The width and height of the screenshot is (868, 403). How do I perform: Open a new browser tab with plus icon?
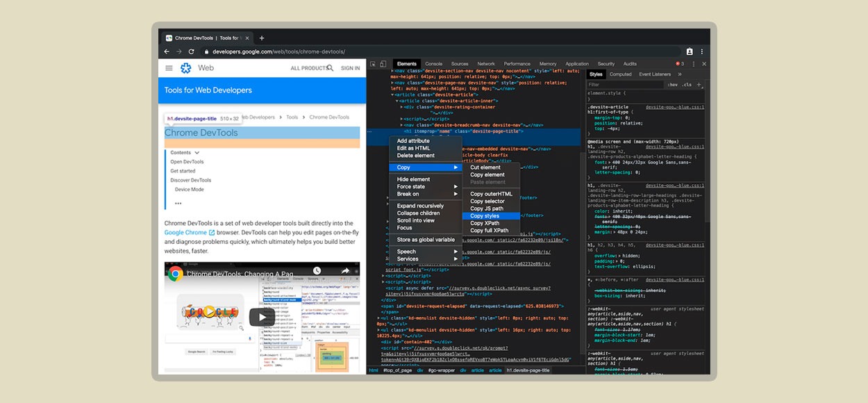coord(262,38)
